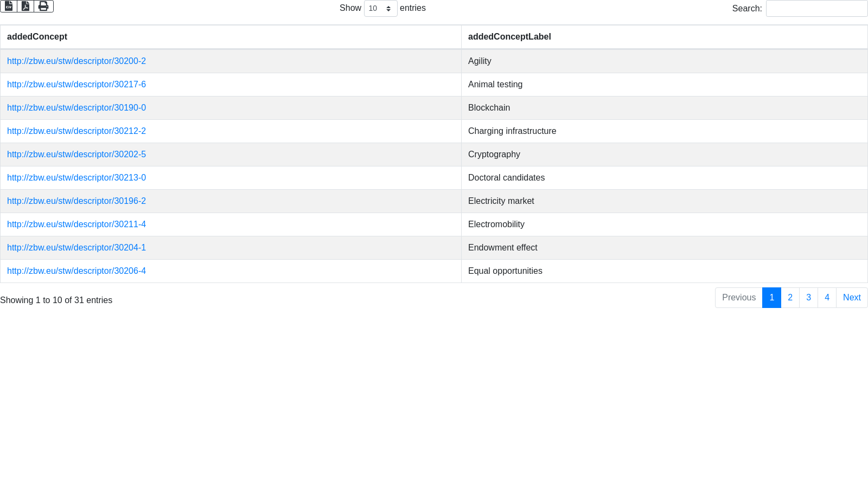
Task: Open the Animal testing descriptor 30217-6 link
Action: click(76, 85)
